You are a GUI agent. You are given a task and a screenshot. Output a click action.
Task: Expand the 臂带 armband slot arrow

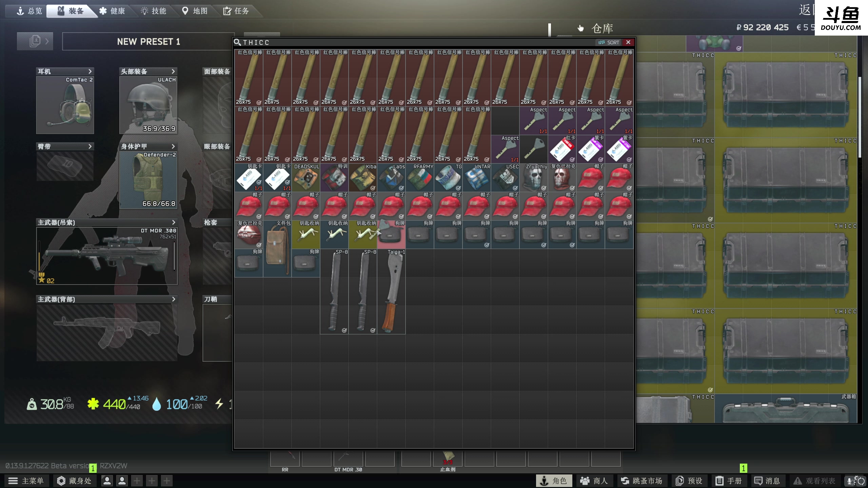pyautogui.click(x=90, y=146)
